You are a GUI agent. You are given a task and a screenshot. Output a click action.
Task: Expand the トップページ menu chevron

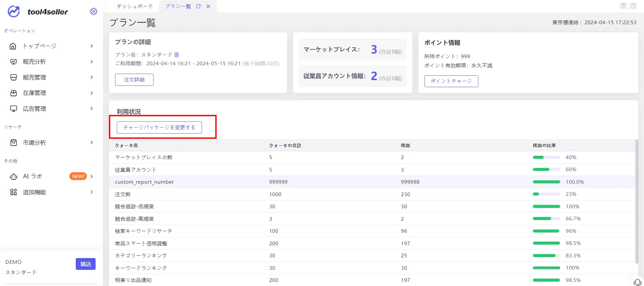coord(92,46)
